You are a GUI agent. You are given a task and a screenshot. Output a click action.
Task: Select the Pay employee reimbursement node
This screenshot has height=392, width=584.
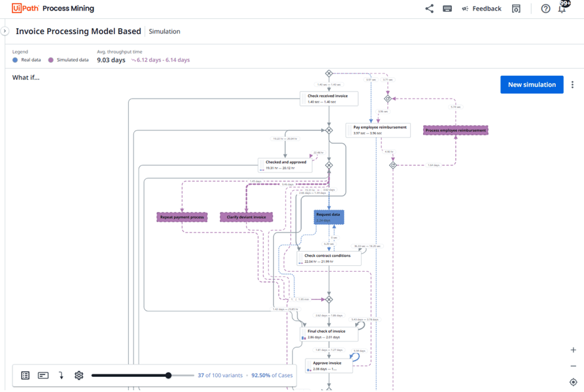coord(378,130)
